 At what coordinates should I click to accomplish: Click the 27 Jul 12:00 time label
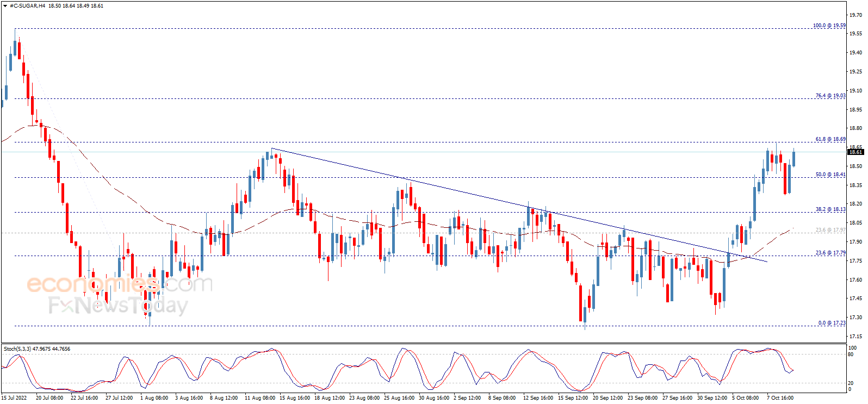pyautogui.click(x=119, y=398)
